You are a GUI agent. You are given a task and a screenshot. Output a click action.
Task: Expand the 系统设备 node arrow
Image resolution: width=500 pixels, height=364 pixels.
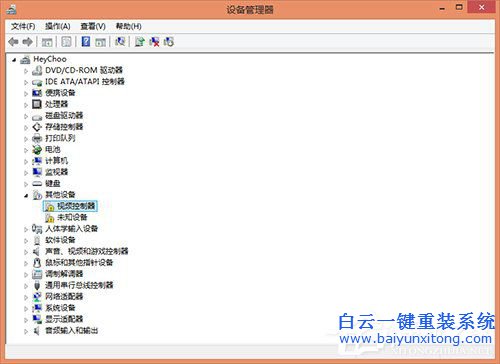(26, 308)
